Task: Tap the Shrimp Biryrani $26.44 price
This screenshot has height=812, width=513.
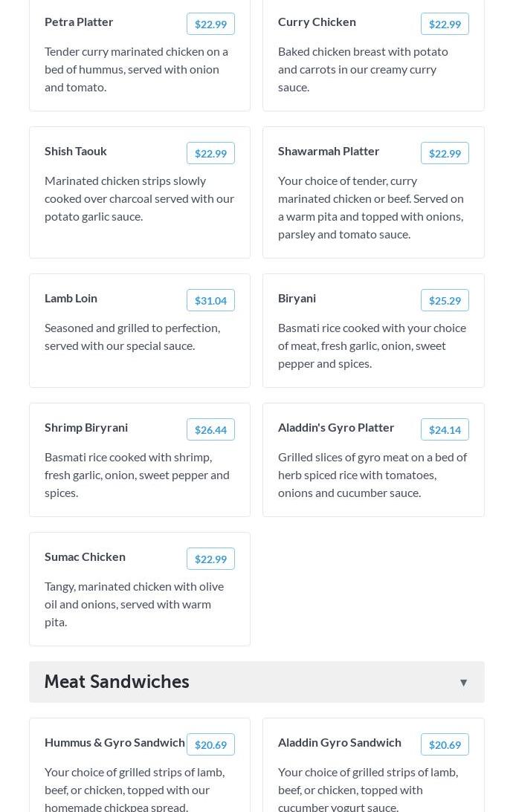Action: click(x=210, y=429)
